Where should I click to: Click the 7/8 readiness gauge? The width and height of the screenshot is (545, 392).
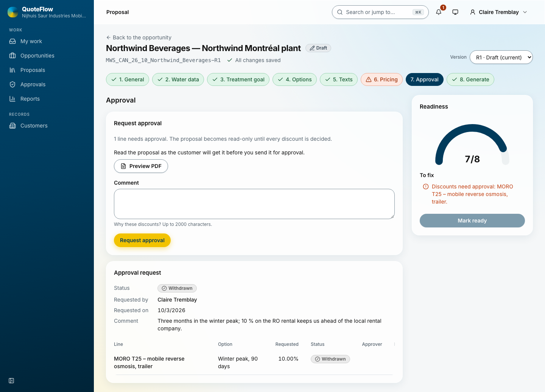click(x=472, y=145)
